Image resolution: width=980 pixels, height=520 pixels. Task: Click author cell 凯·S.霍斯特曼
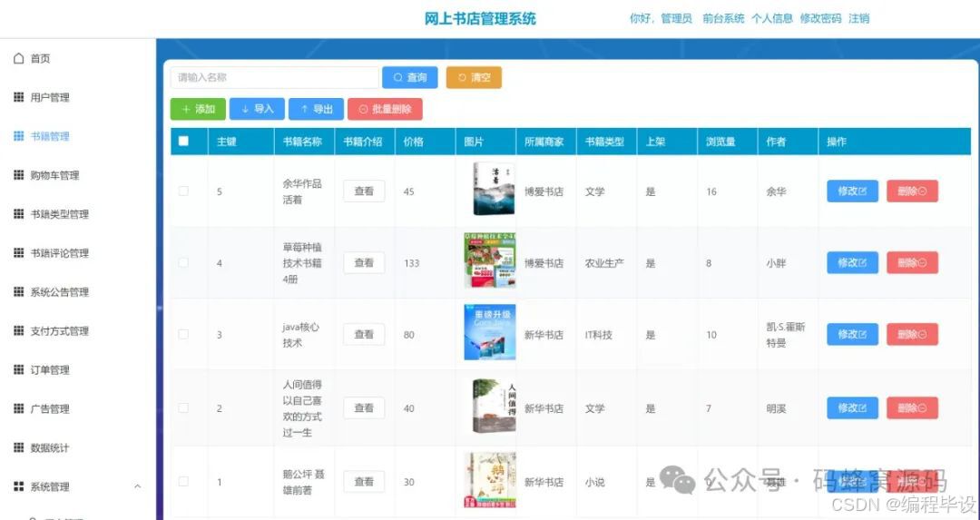point(786,334)
